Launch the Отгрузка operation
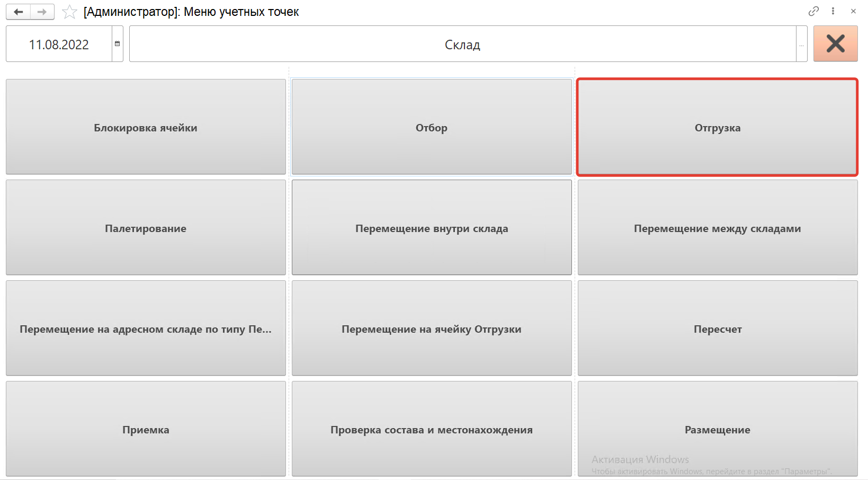The height and width of the screenshot is (480, 868). 717,127
